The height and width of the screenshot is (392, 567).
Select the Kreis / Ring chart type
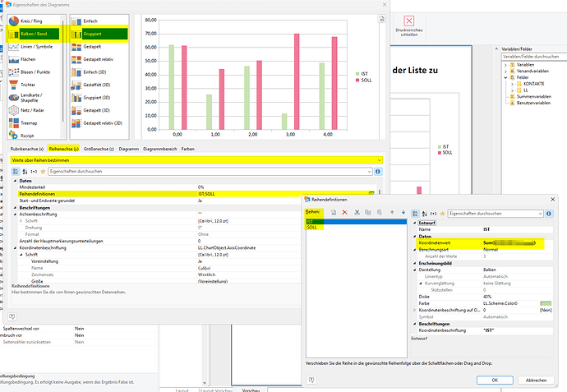tap(31, 21)
